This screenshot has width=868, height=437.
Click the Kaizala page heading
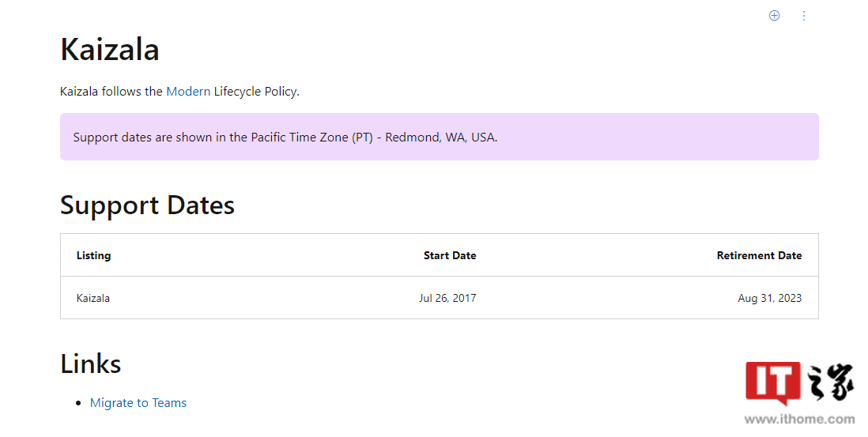coord(110,49)
